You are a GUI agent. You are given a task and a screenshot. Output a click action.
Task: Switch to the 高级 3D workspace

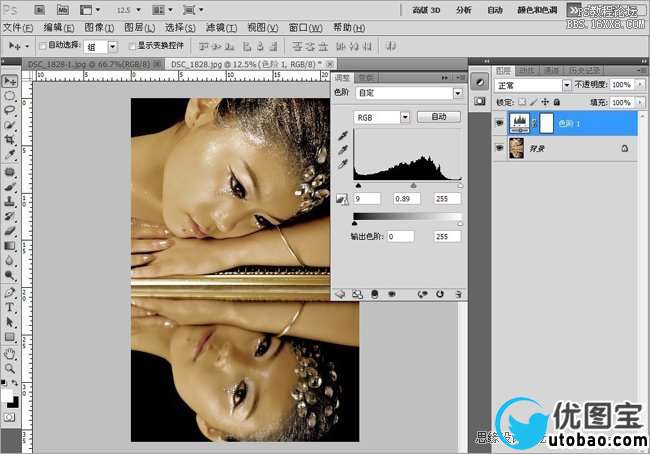[x=427, y=10]
